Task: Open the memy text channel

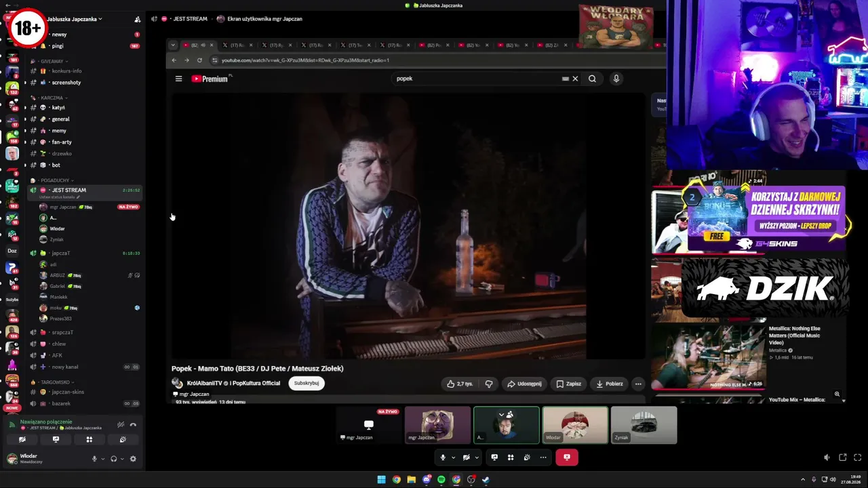Action: tap(85, 131)
